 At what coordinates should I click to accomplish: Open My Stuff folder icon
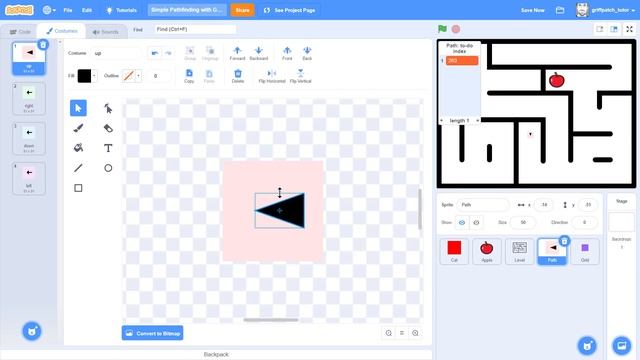point(560,10)
